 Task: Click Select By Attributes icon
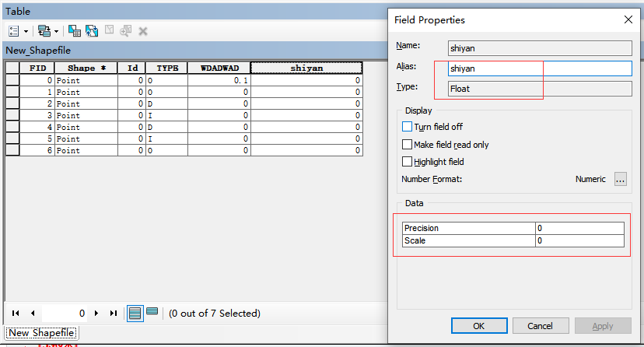(x=75, y=31)
